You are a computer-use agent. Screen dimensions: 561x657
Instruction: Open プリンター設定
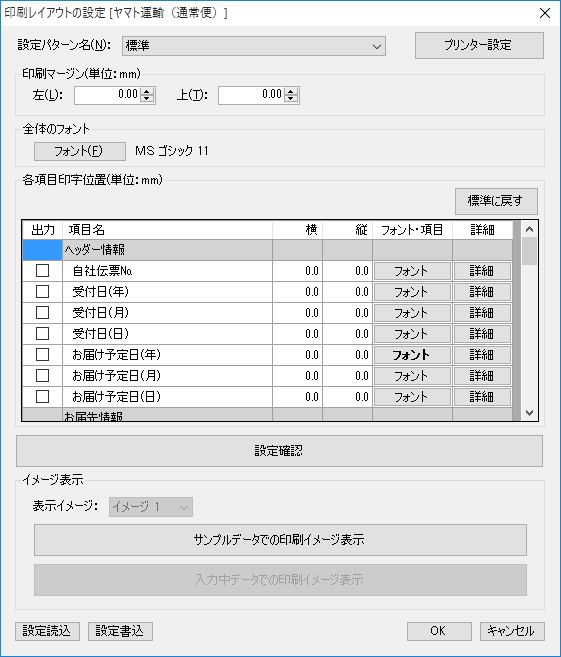click(479, 45)
